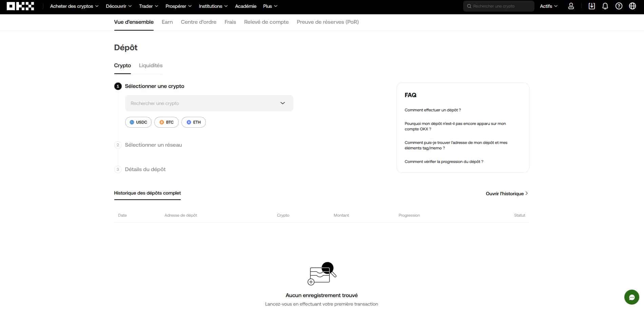Open the Relevé de compte tab
The image size is (644, 309).
tap(266, 22)
